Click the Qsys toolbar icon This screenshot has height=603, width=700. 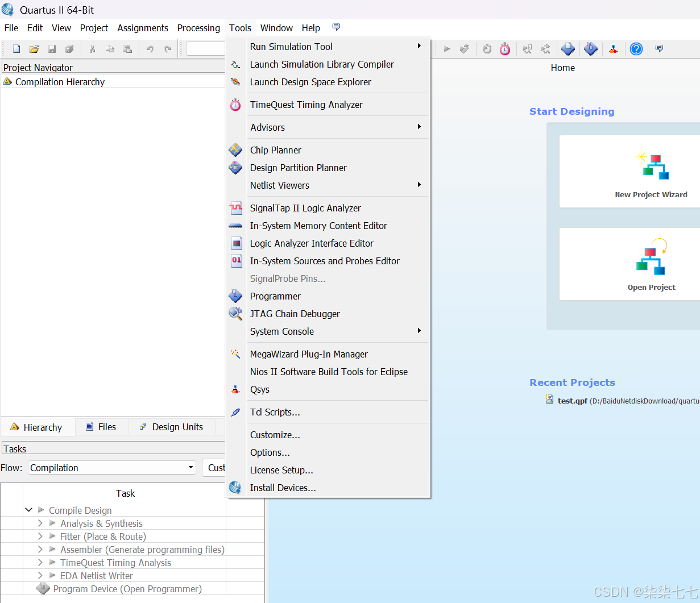pyautogui.click(x=613, y=49)
